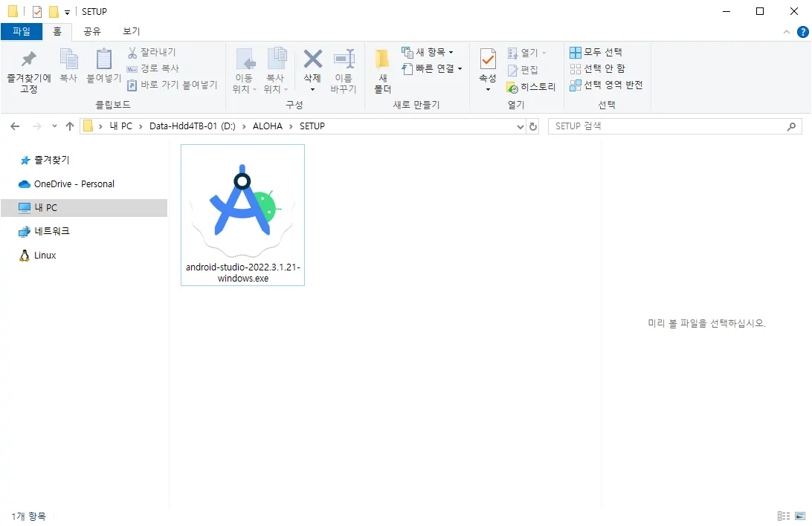The image size is (812, 526).
Task: Click Data-Hdd4TB-01 (D:) breadcrumb
Action: coord(192,126)
